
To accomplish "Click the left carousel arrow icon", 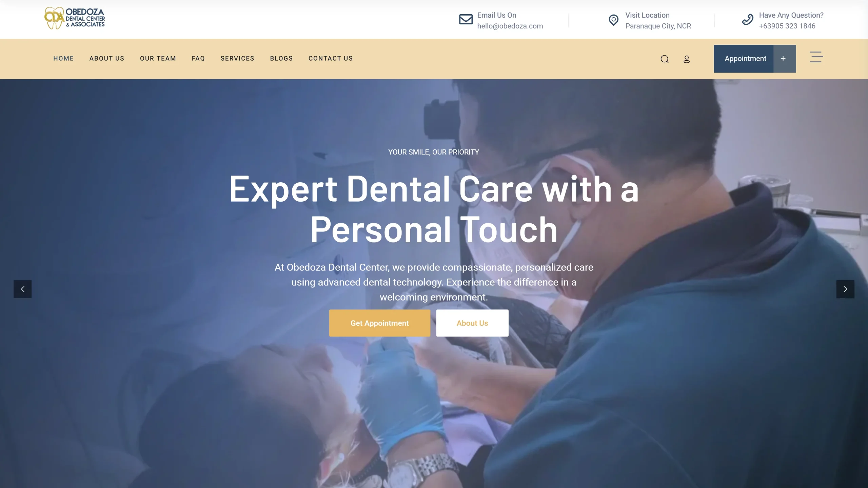I will click(22, 290).
